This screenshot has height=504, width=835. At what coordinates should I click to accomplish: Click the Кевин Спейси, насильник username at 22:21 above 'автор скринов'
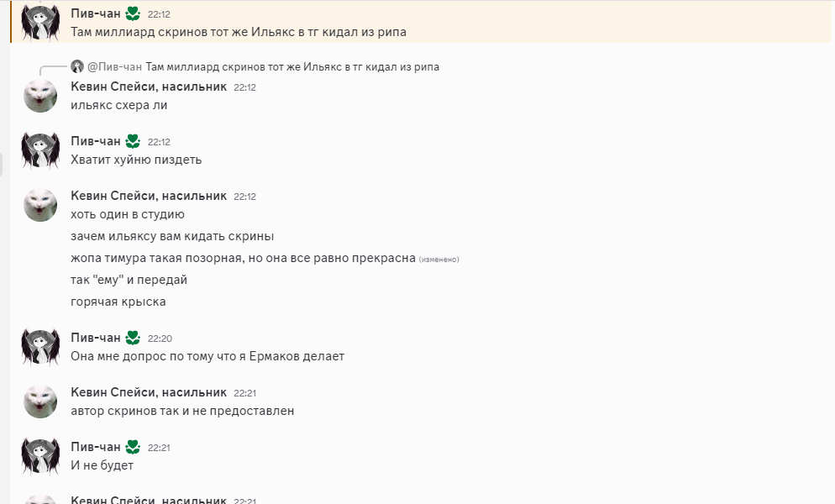pos(149,392)
